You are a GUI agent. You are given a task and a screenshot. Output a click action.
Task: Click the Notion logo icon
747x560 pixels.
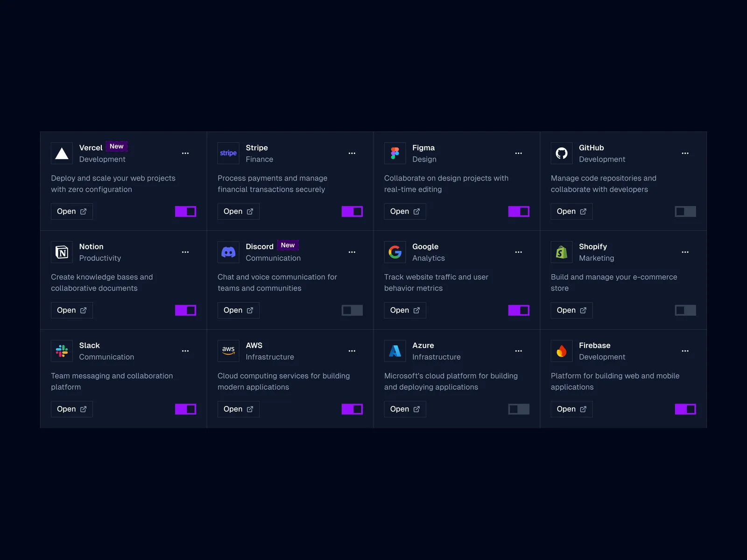tap(62, 252)
